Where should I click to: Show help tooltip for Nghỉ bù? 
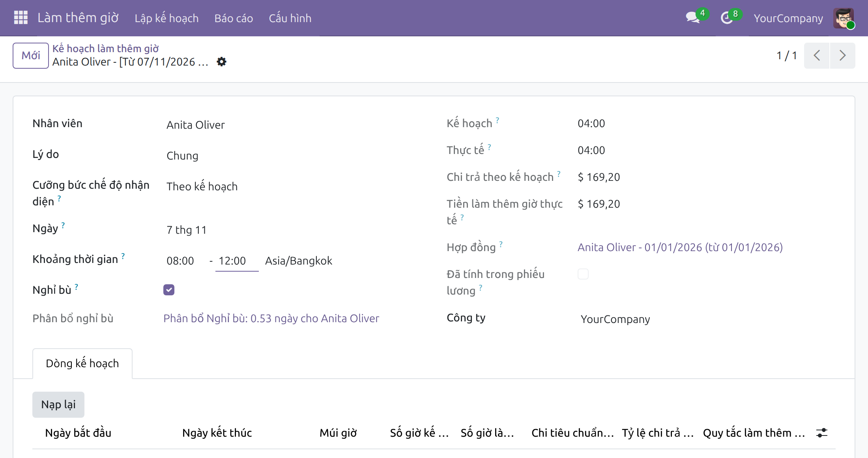click(76, 287)
